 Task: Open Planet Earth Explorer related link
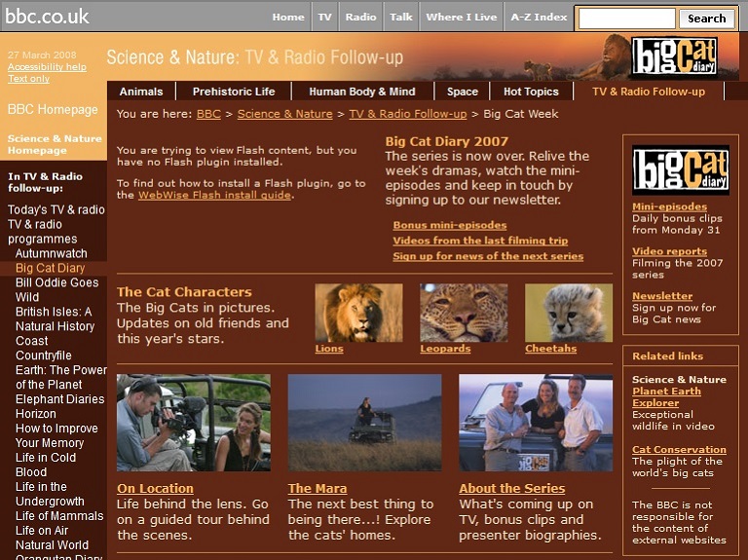click(x=666, y=396)
